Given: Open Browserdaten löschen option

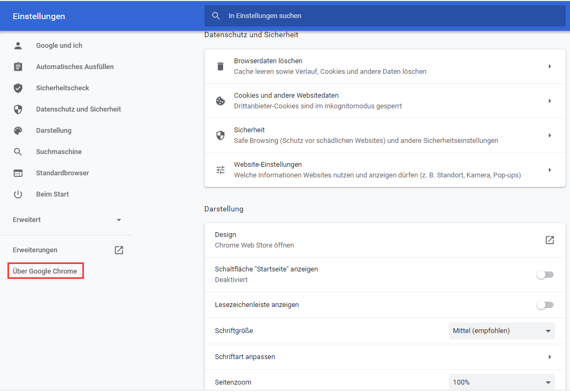Looking at the screenshot, I should click(268, 61).
